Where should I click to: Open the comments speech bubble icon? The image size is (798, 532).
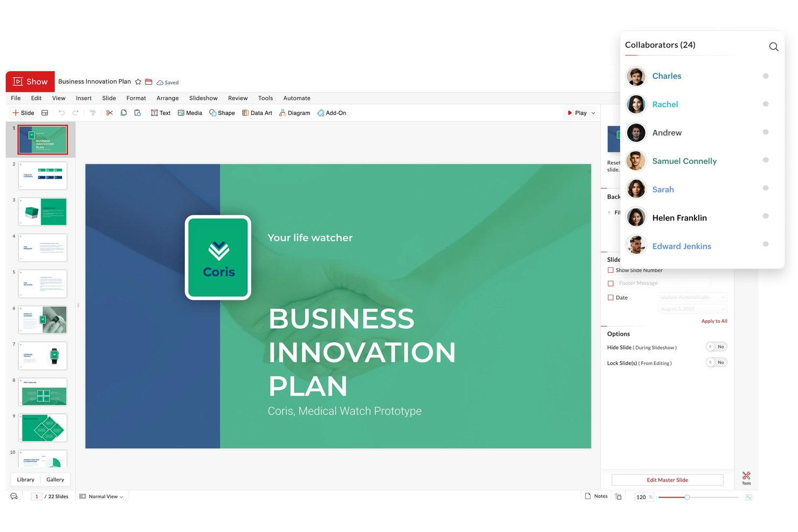tap(14, 496)
